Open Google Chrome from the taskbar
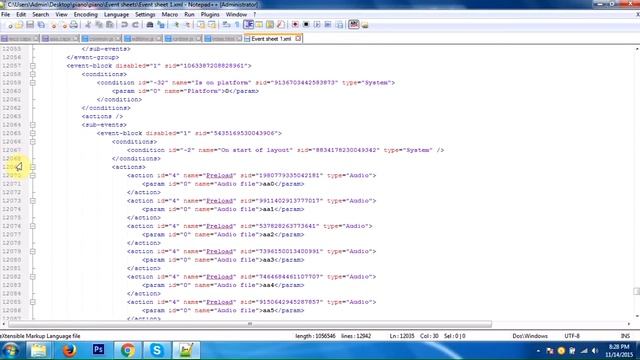This screenshot has height=360, width=640. (x=128, y=350)
